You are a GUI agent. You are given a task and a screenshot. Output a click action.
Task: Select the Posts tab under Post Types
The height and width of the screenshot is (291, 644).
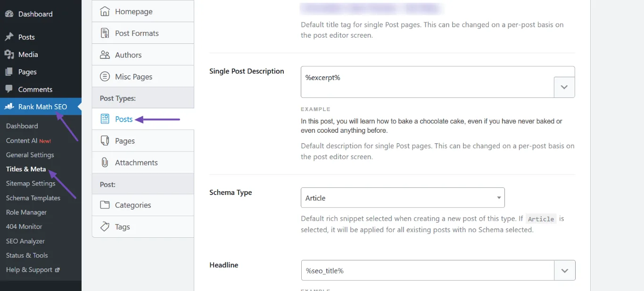pos(143,119)
